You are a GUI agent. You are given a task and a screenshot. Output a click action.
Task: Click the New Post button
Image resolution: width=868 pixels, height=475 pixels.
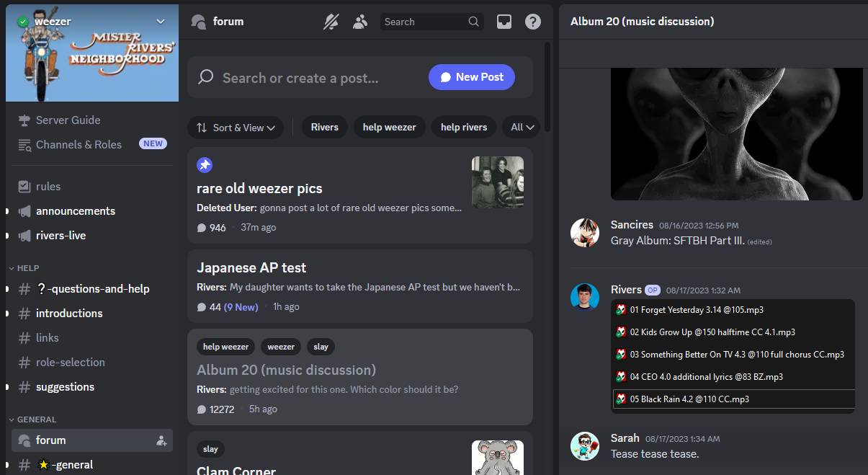pos(471,77)
